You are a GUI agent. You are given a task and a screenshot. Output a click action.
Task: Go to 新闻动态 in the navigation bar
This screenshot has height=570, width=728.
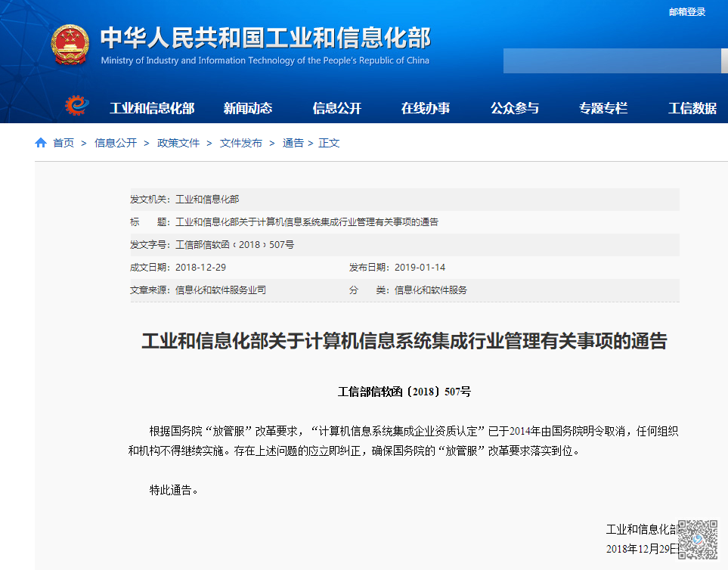[x=247, y=108]
